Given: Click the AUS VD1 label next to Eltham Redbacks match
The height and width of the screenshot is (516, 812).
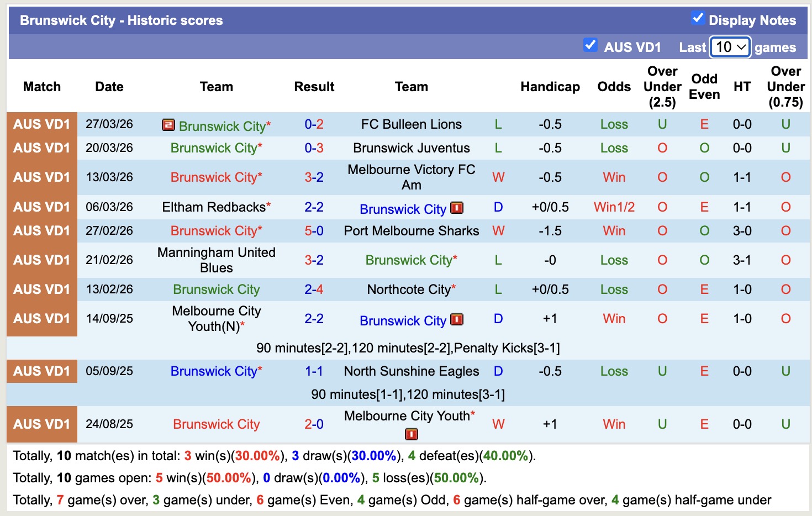Looking at the screenshot, I should (x=41, y=207).
